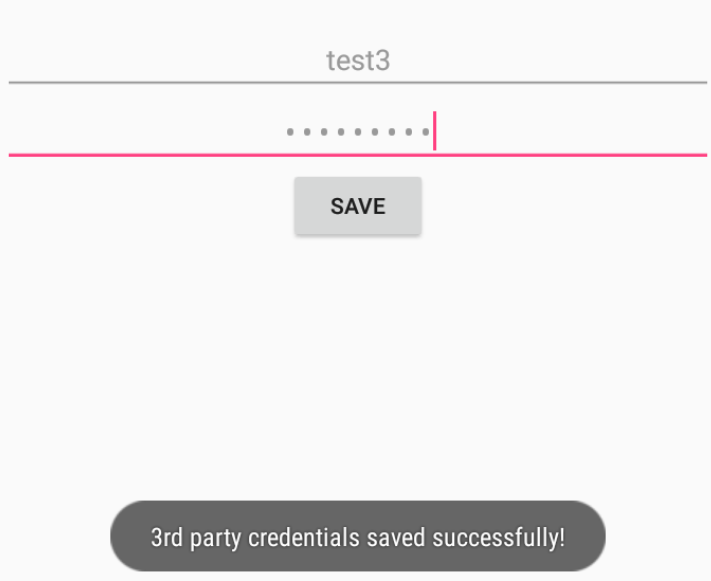Screen dimensions: 711x581
Task: Click the middle dot of masked password
Action: [358, 132]
